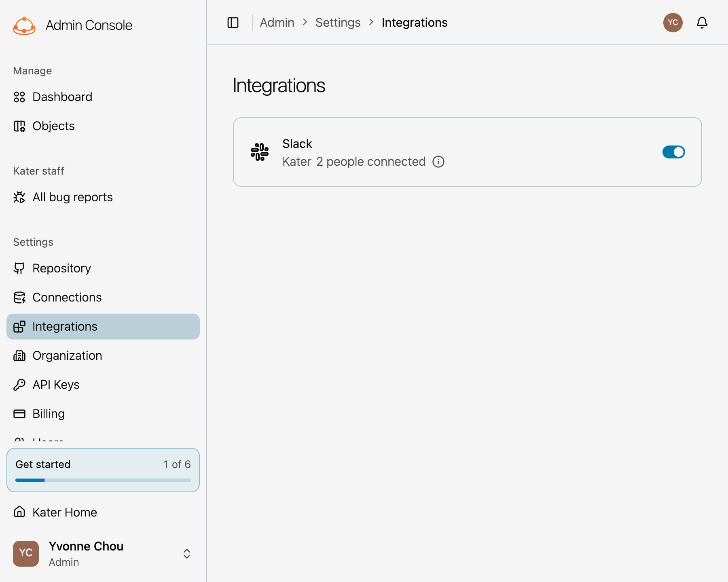
Task: Click the Integrations page heading
Action: point(279,86)
